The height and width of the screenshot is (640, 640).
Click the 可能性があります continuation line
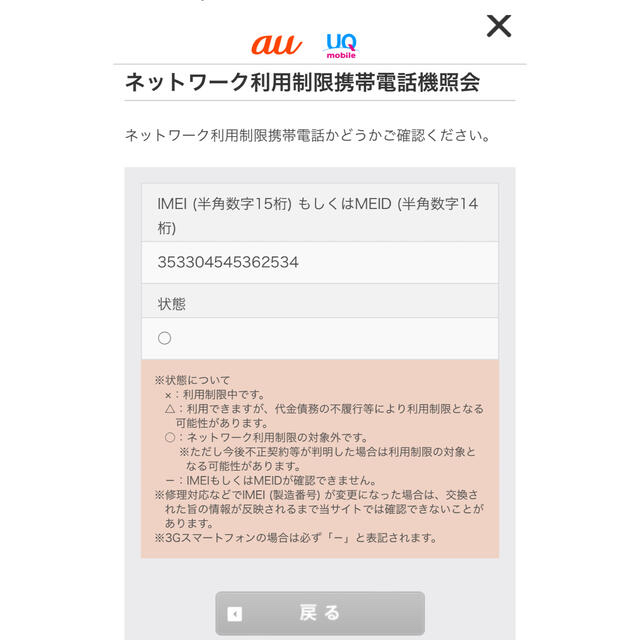click(222, 423)
